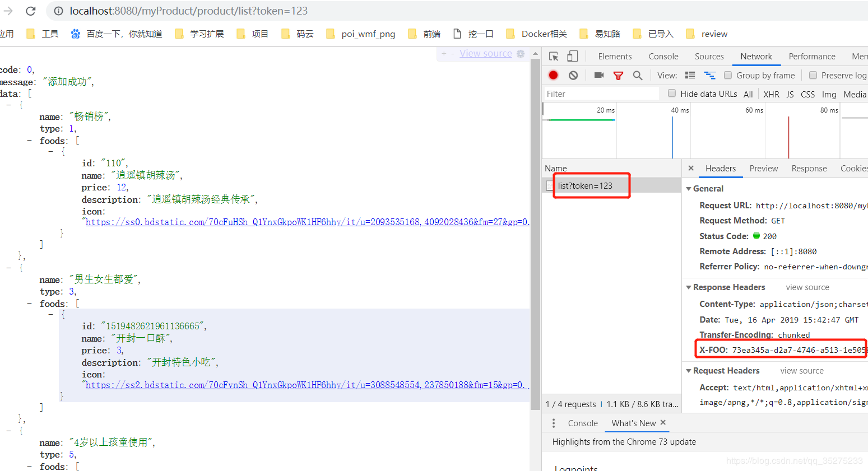Stop recording the network log
868x471 pixels.
click(554, 75)
